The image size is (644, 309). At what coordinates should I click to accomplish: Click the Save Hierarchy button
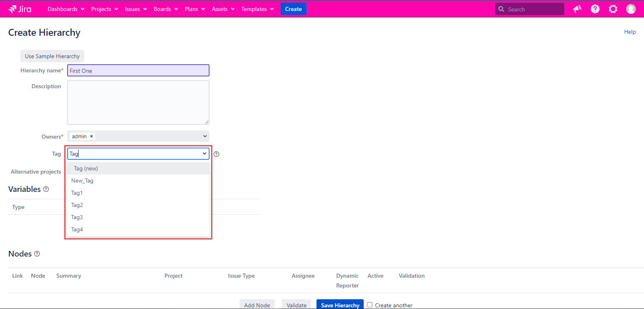tap(340, 305)
